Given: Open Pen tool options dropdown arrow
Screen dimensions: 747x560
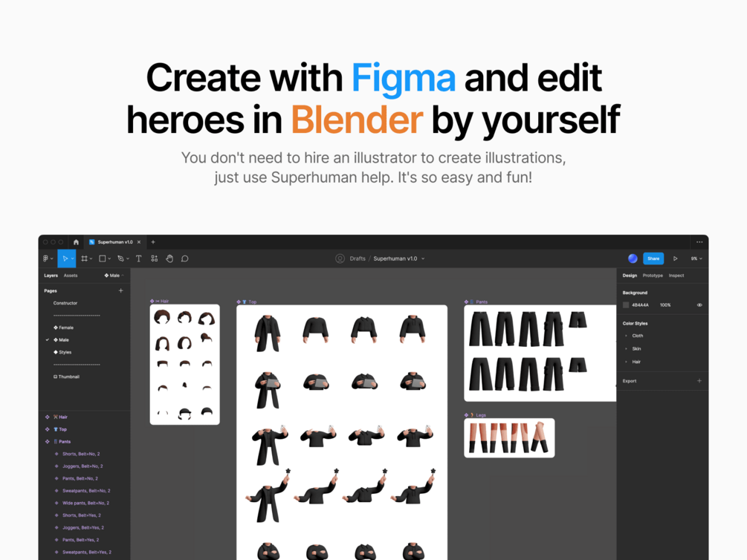Looking at the screenshot, I should 128,259.
